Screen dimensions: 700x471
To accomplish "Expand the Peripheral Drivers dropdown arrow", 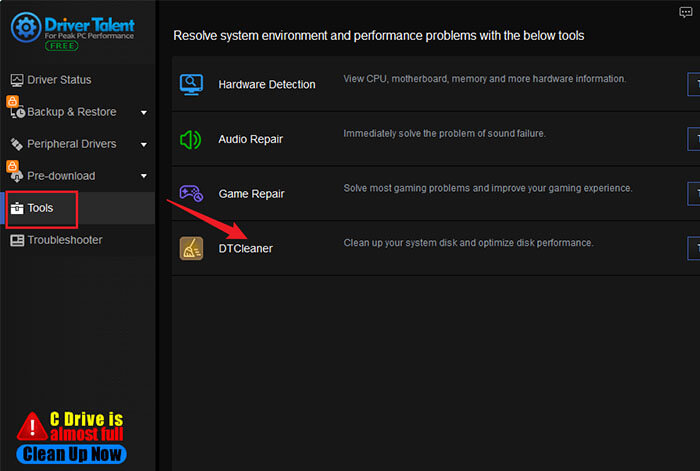I will (144, 145).
